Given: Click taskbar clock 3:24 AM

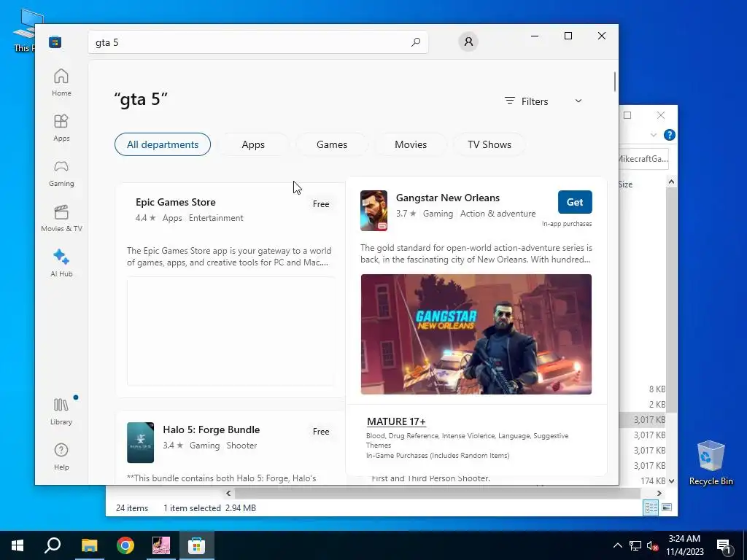Looking at the screenshot, I should click(684, 539).
